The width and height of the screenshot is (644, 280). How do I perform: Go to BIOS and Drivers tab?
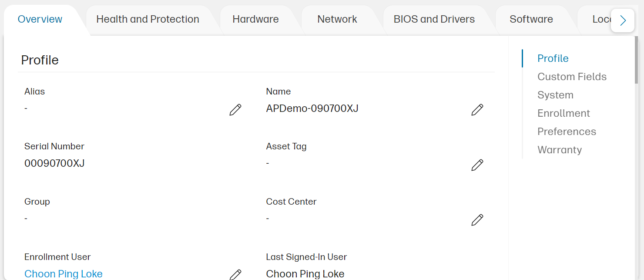point(434,19)
